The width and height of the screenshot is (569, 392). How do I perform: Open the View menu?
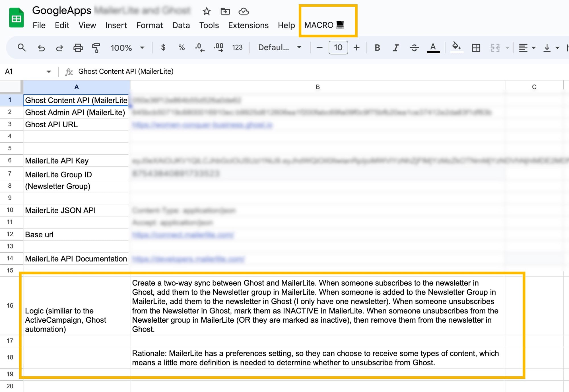tap(87, 25)
